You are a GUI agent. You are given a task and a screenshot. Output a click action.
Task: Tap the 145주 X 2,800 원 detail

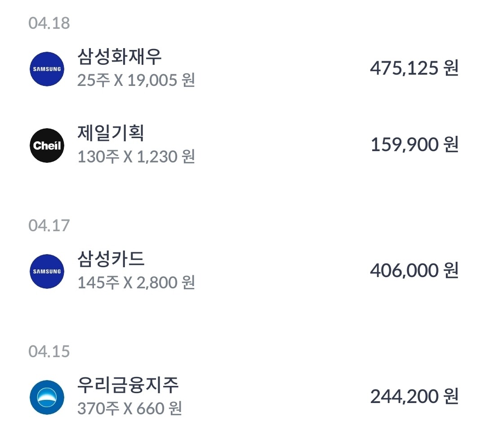136,283
